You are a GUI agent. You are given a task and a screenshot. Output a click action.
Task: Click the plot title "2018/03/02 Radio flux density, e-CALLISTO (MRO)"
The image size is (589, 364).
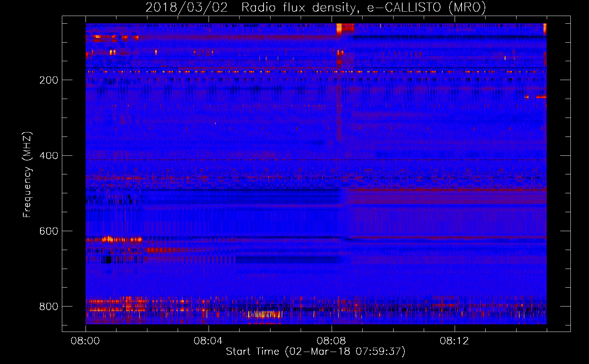pos(316,8)
